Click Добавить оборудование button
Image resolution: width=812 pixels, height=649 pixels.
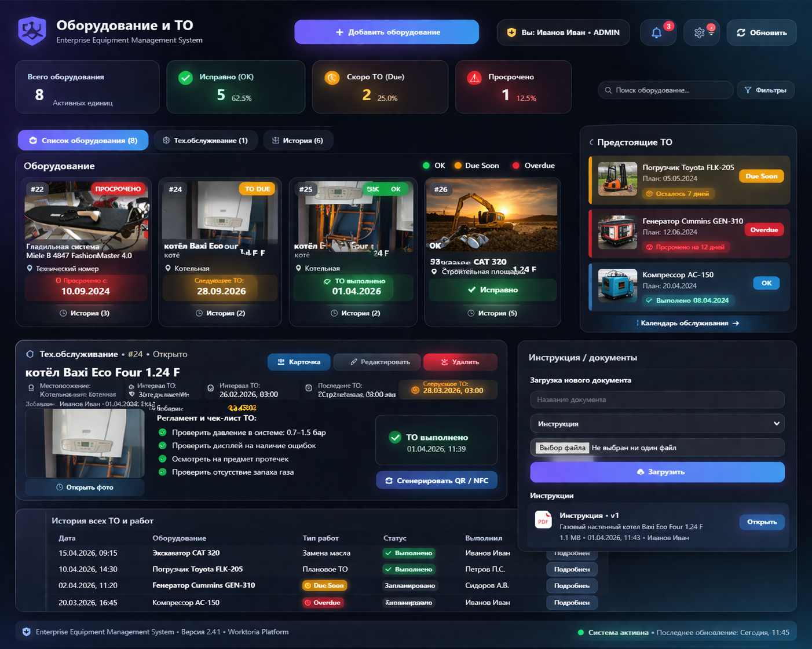(386, 32)
